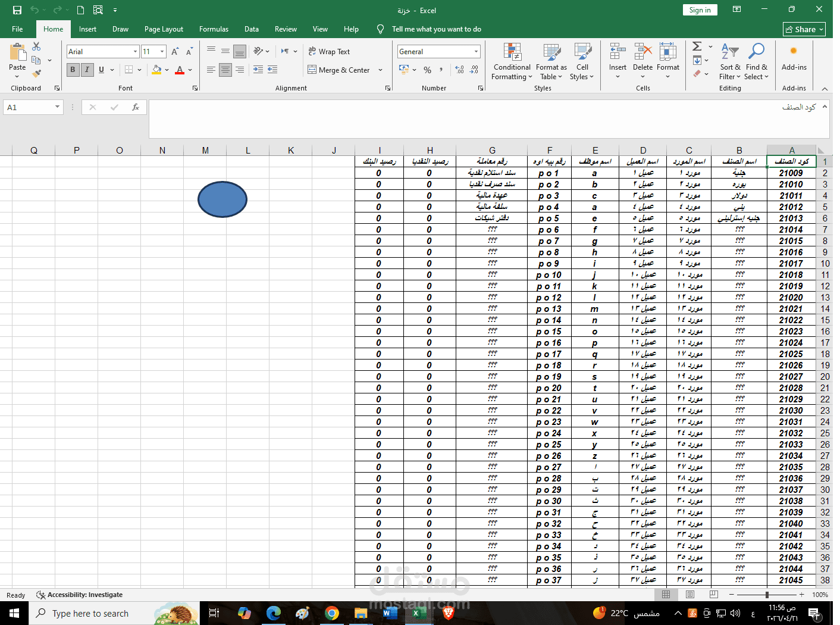Open the font size dropdown

click(x=162, y=52)
